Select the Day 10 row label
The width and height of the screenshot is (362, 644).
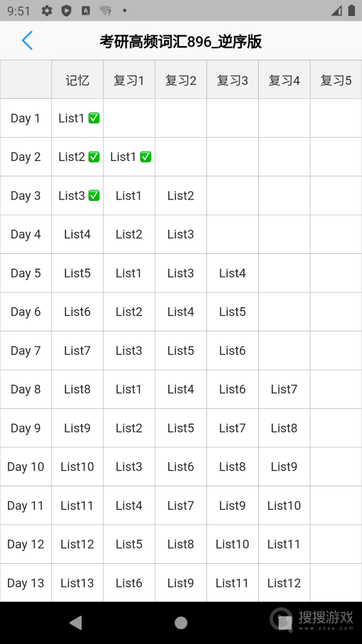click(26, 466)
